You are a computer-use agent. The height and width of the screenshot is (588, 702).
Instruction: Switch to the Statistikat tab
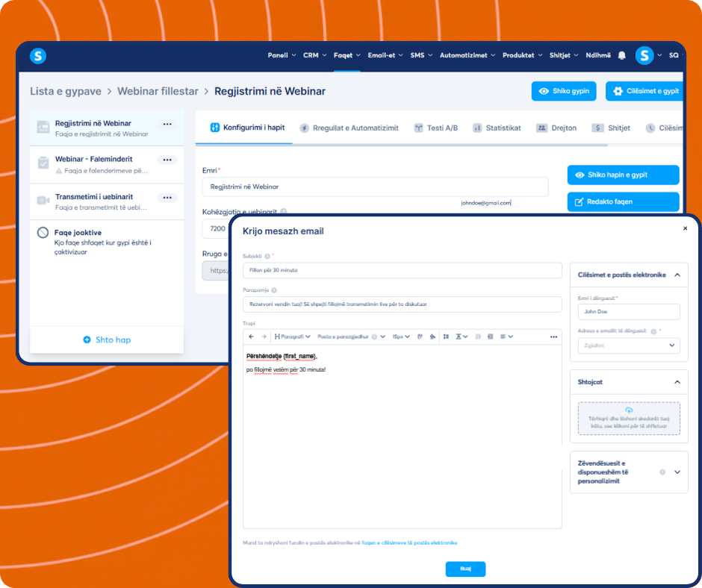[497, 128]
